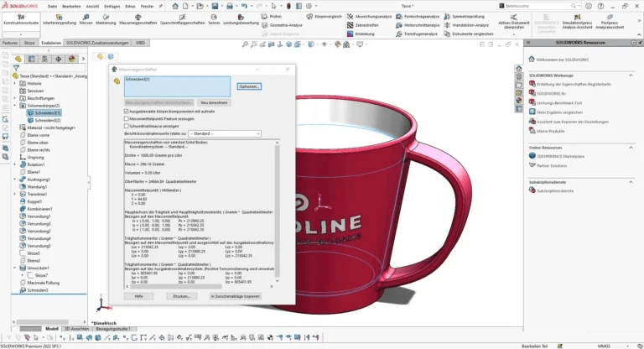Enable 'Massenmittelpunkt-Feature erzeugen' checkbox
Image resolution: width=644 pixels, height=349 pixels.
click(x=127, y=118)
